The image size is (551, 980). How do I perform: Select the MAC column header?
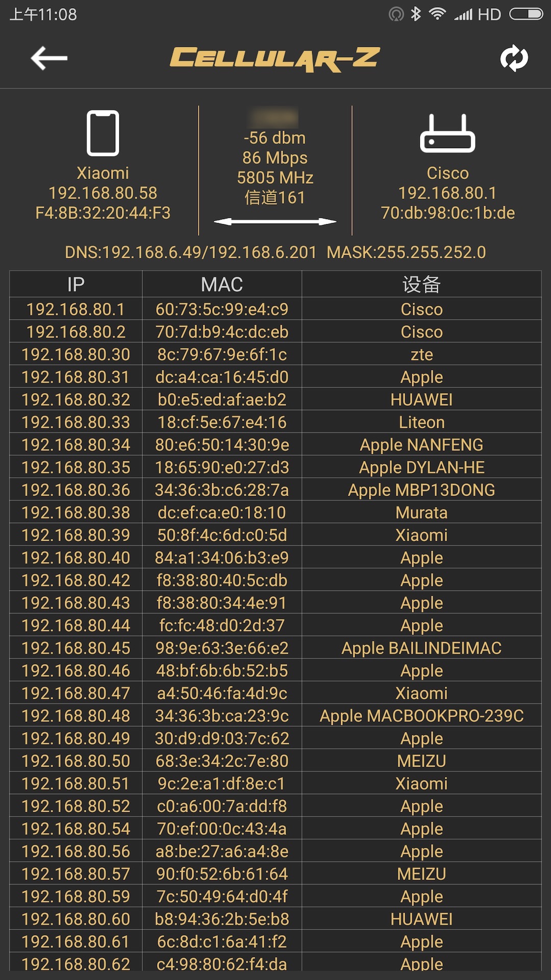222,284
